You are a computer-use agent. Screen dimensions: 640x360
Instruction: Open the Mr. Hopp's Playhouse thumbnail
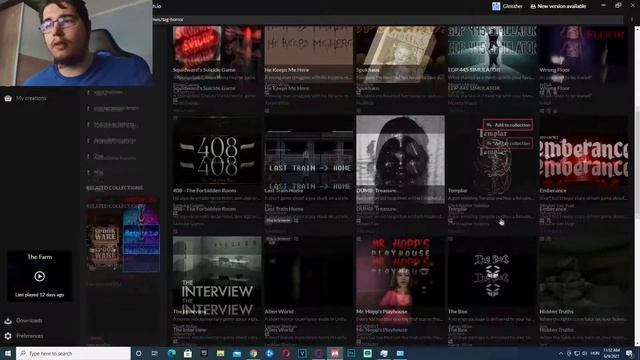(x=400, y=271)
